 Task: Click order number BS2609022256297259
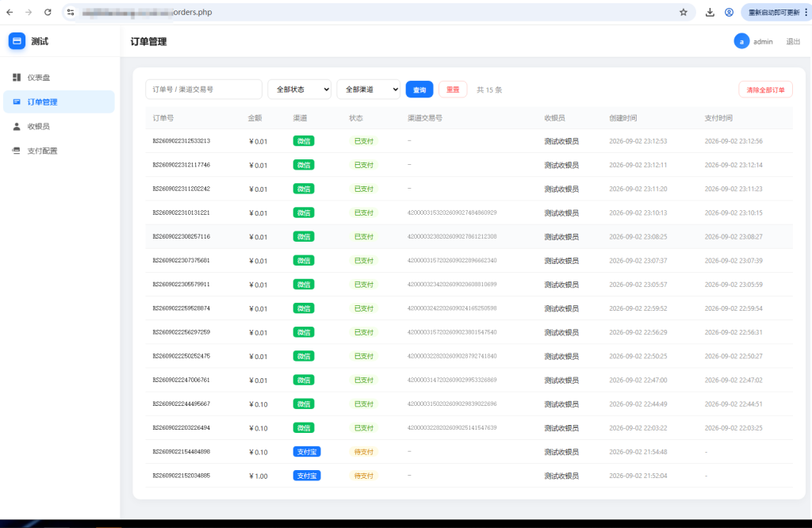coord(182,332)
